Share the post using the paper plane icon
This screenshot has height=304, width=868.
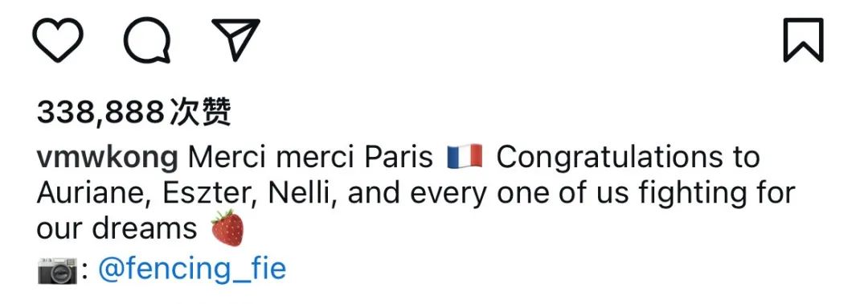pos(235,39)
